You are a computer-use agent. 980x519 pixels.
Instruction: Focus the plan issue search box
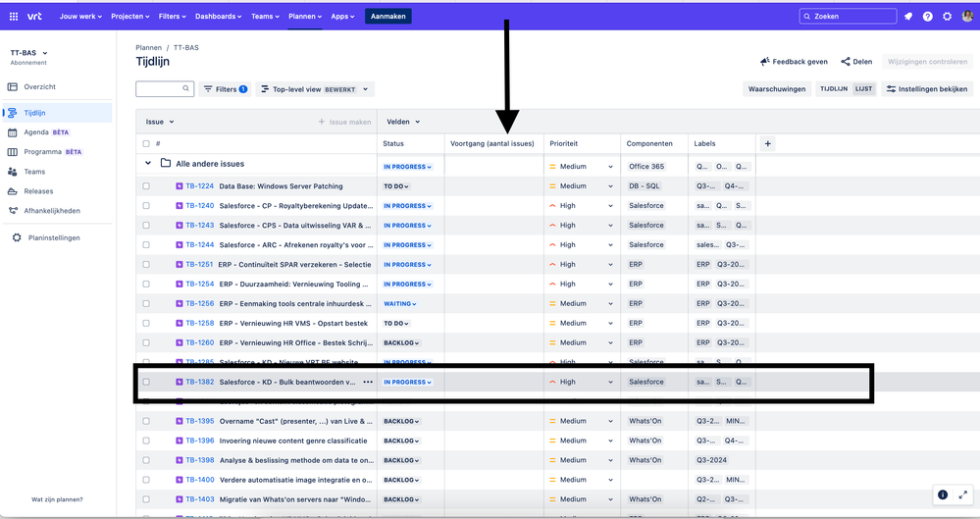point(165,89)
